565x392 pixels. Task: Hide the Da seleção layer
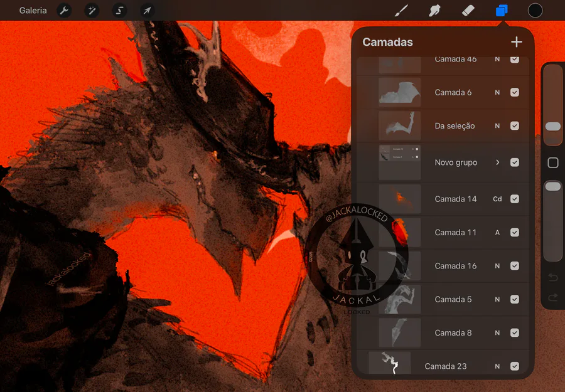point(515,126)
